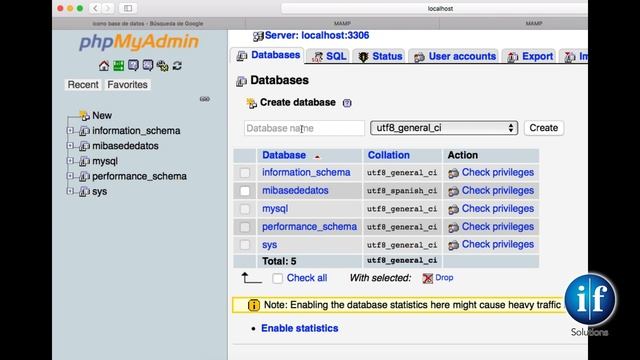Screen dimensions: 640x360
Task: Expand mibasededatos tree node
Action: [x=70, y=146]
